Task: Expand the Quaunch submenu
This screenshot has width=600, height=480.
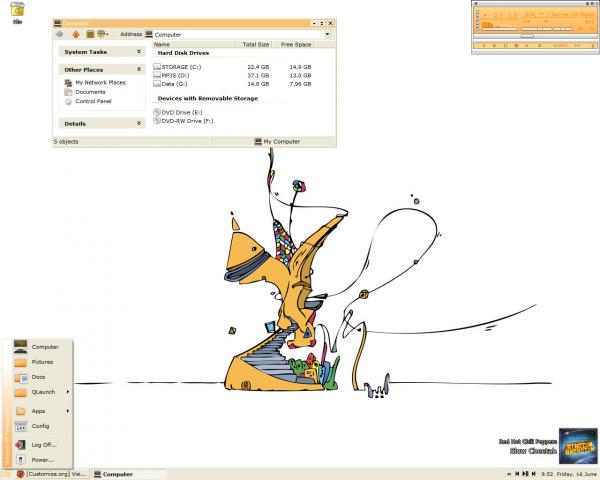Action: (42, 392)
